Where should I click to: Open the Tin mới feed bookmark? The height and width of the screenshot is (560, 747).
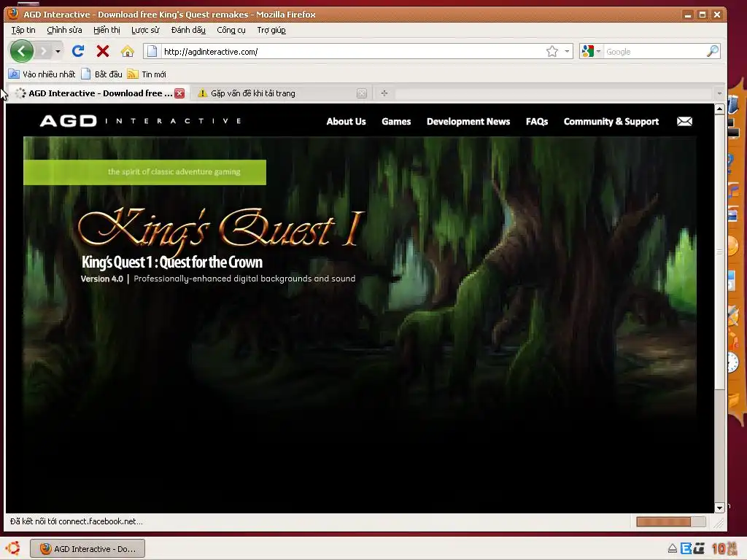click(x=147, y=74)
